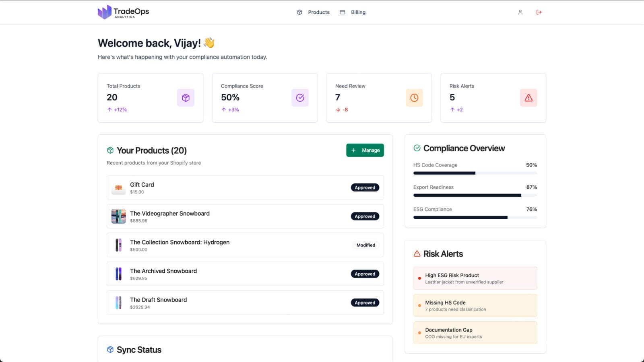
Task: Open the Missing HS Code alert
Action: (x=475, y=305)
